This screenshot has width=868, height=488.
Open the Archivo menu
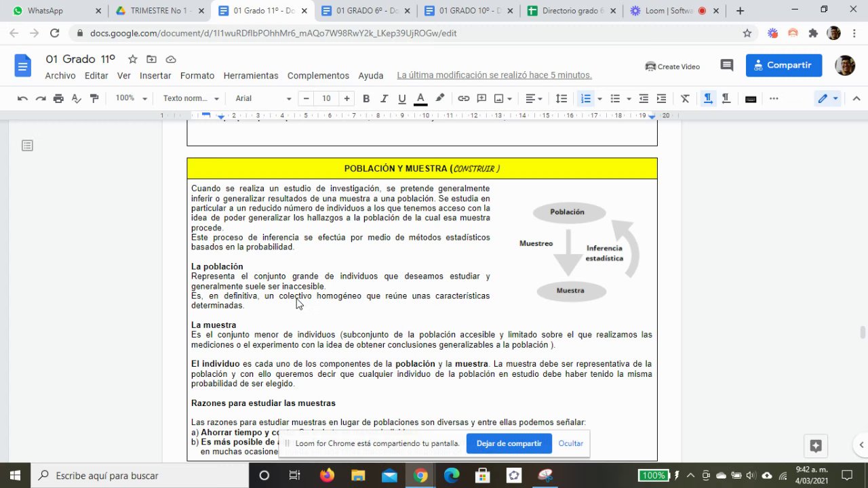(60, 76)
